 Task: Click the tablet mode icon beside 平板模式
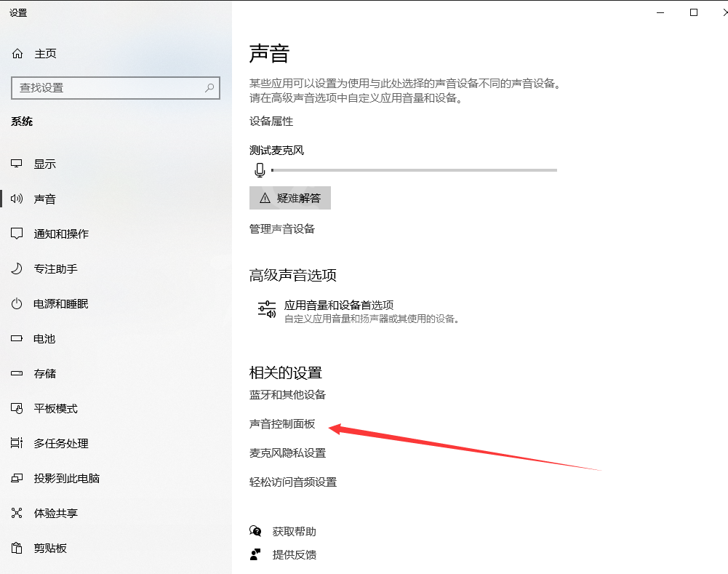click(x=17, y=408)
